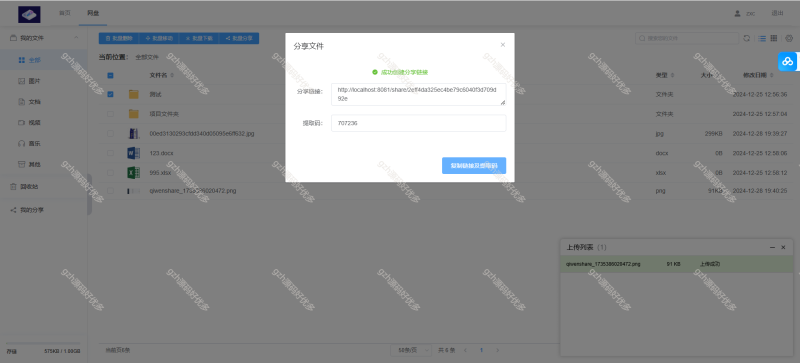Click the user avatar icon next to zxc
Image resolution: width=800 pixels, height=363 pixels.
coord(737,13)
